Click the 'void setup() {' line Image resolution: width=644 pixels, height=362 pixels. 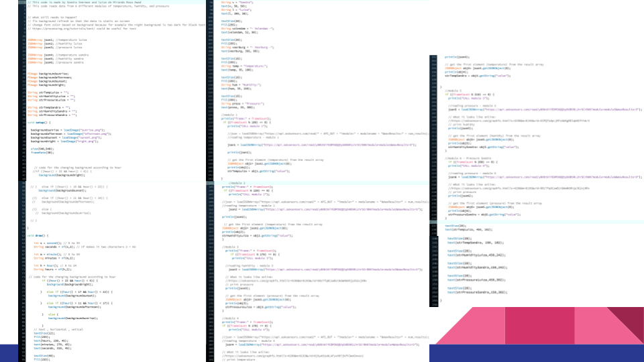coord(39,123)
